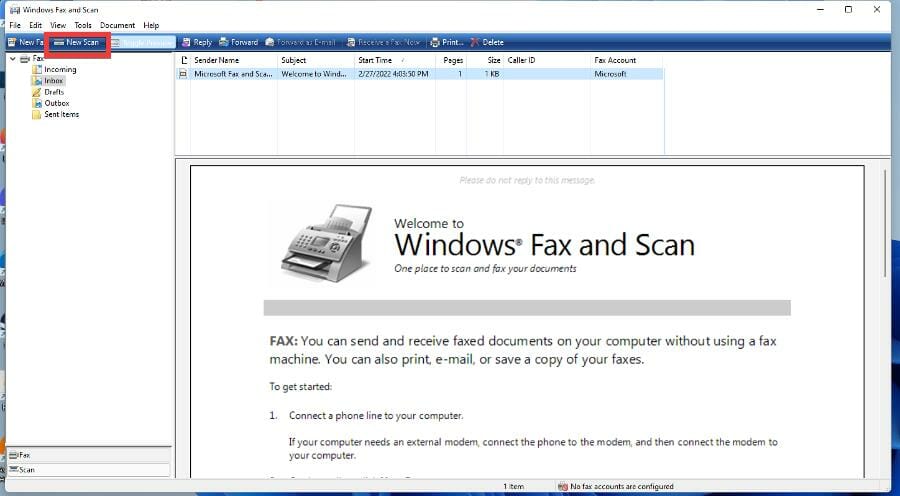
Task: Click the Windows Fax and Scan title icon
Action: pyautogui.click(x=15, y=10)
